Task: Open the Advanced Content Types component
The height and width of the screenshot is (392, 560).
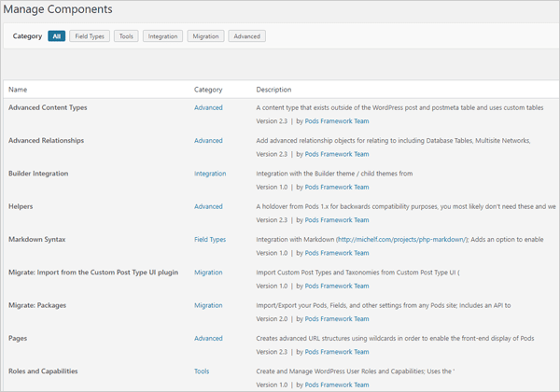Action: coord(48,108)
